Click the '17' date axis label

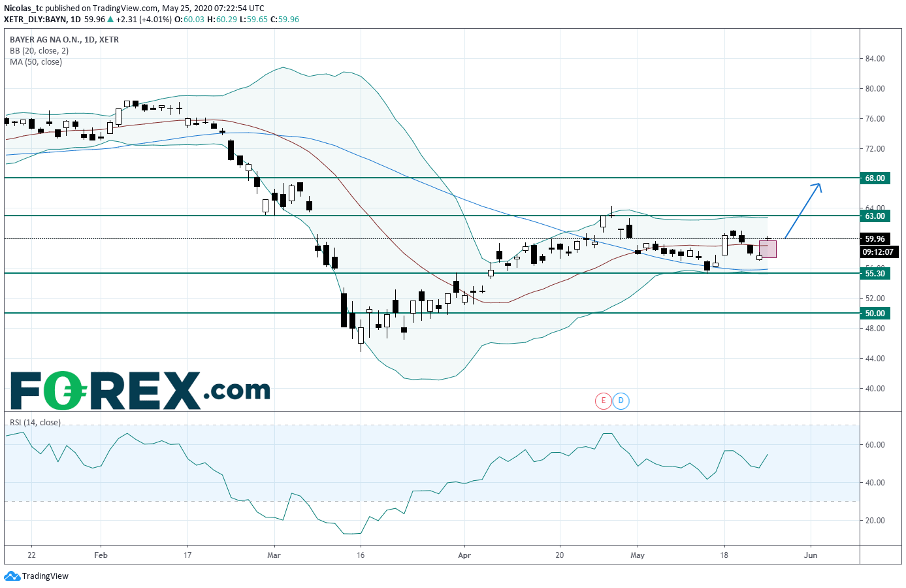coord(187,555)
